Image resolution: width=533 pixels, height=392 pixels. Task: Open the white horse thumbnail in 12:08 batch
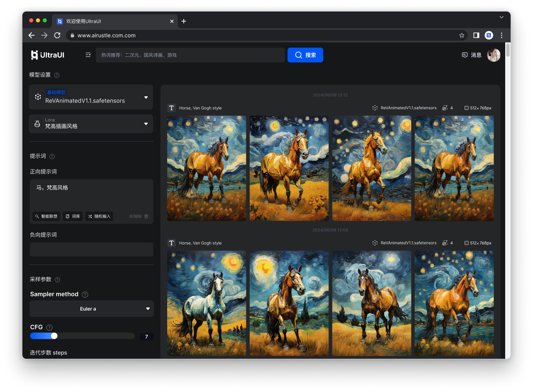coord(207,303)
